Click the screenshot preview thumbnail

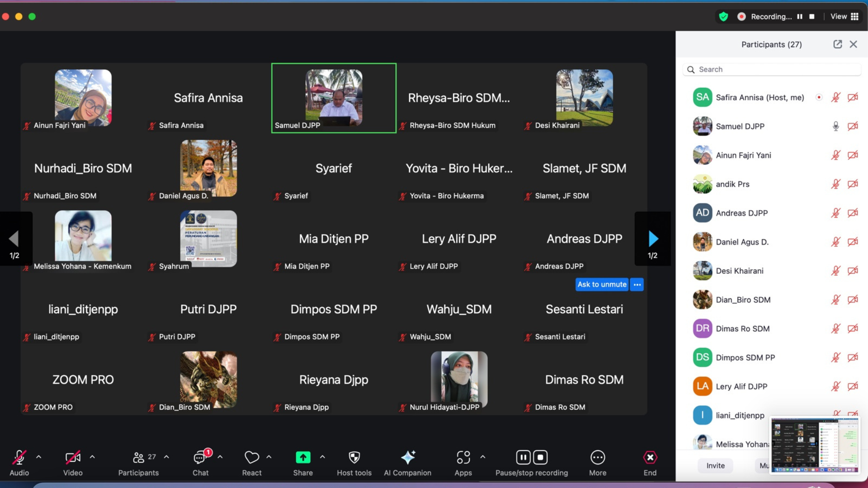pyautogui.click(x=814, y=446)
